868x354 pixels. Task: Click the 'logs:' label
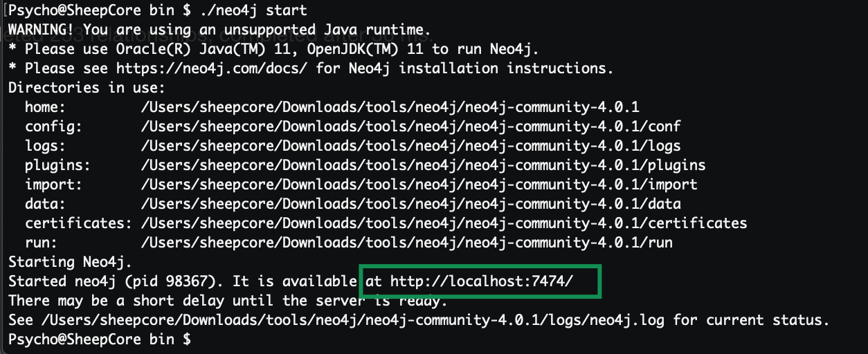[x=46, y=147]
